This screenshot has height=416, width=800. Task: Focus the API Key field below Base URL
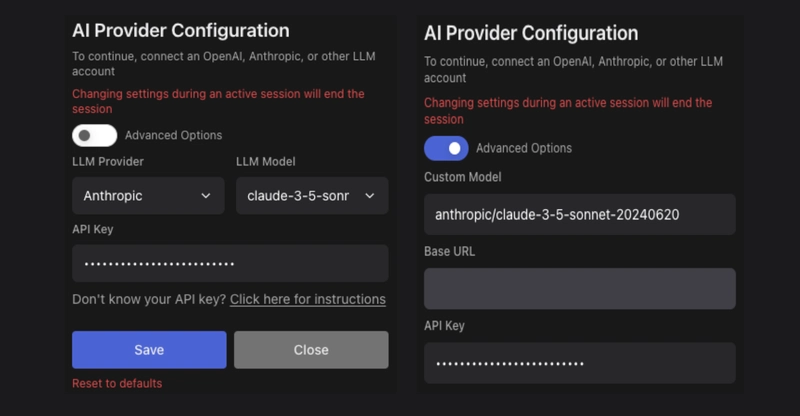click(x=580, y=363)
